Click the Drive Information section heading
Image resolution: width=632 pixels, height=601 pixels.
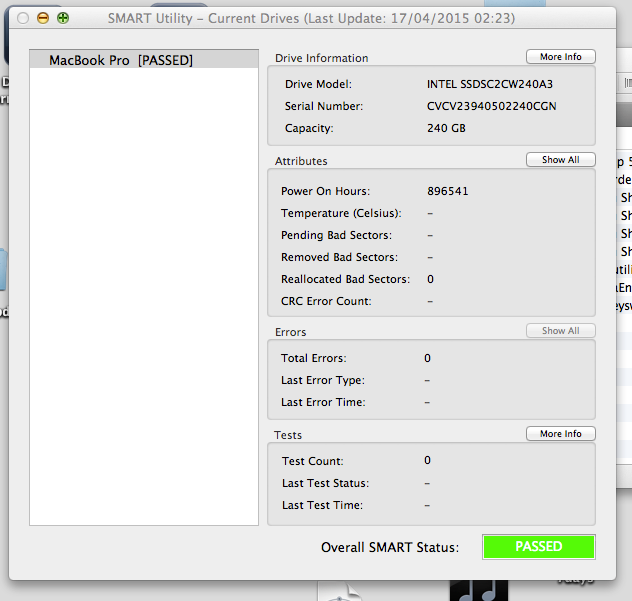(x=322, y=58)
